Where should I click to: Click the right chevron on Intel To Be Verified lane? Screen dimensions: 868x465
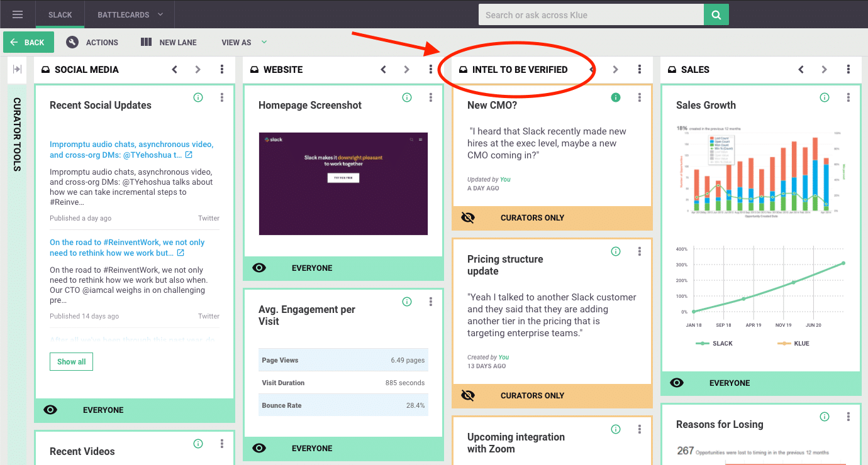click(x=615, y=69)
